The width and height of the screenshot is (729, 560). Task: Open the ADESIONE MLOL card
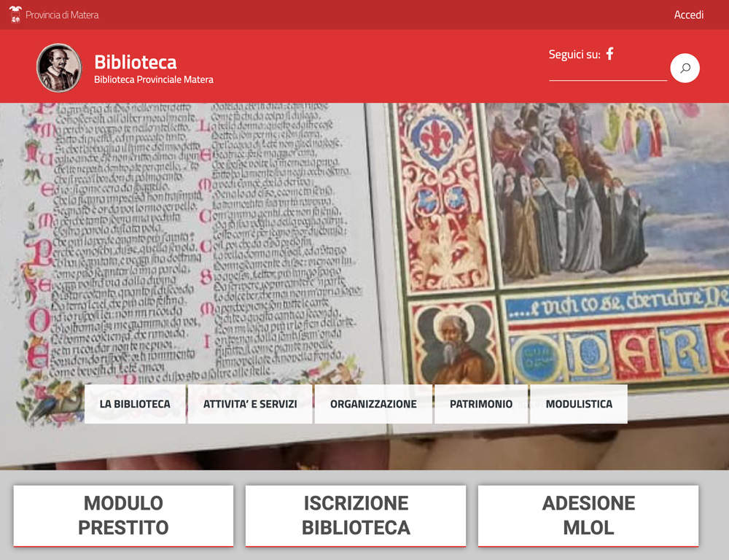tap(588, 516)
